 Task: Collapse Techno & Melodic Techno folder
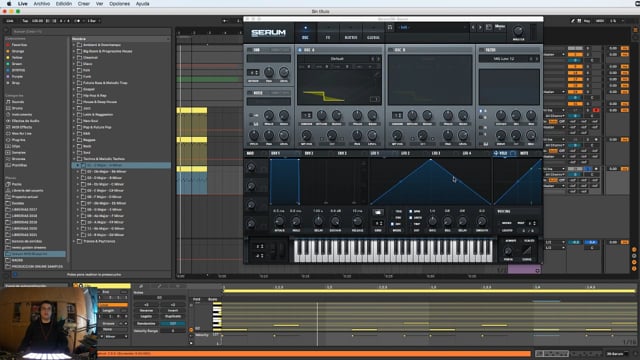coord(74,159)
